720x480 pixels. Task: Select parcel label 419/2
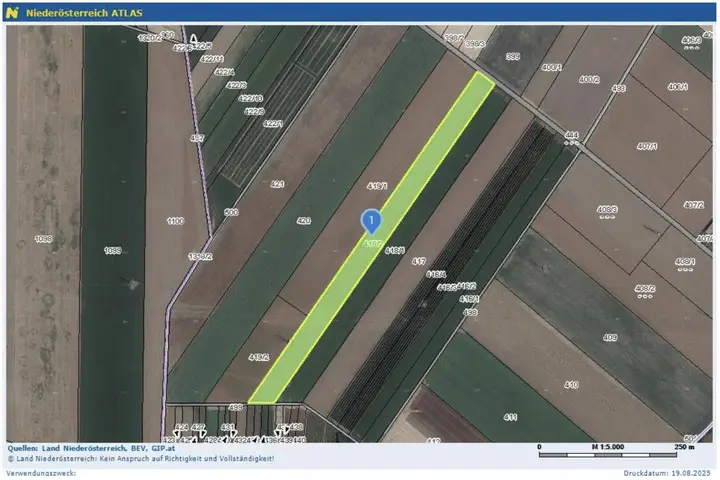259,357
